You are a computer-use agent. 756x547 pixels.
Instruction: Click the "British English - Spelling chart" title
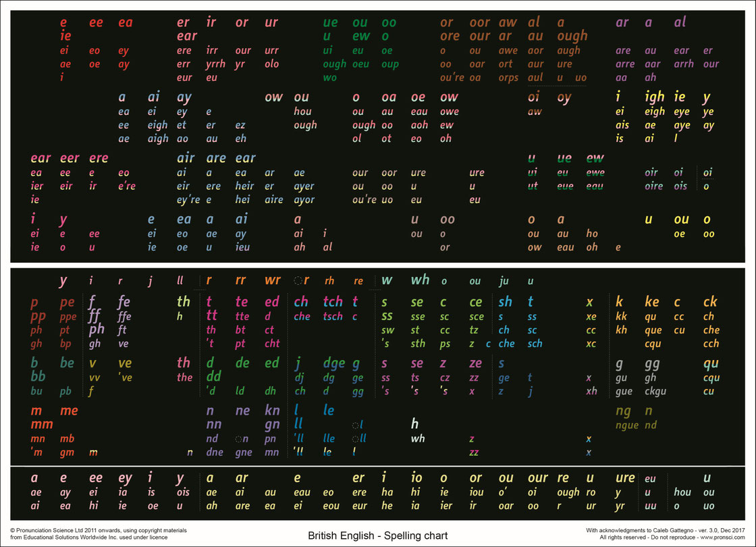[378, 536]
